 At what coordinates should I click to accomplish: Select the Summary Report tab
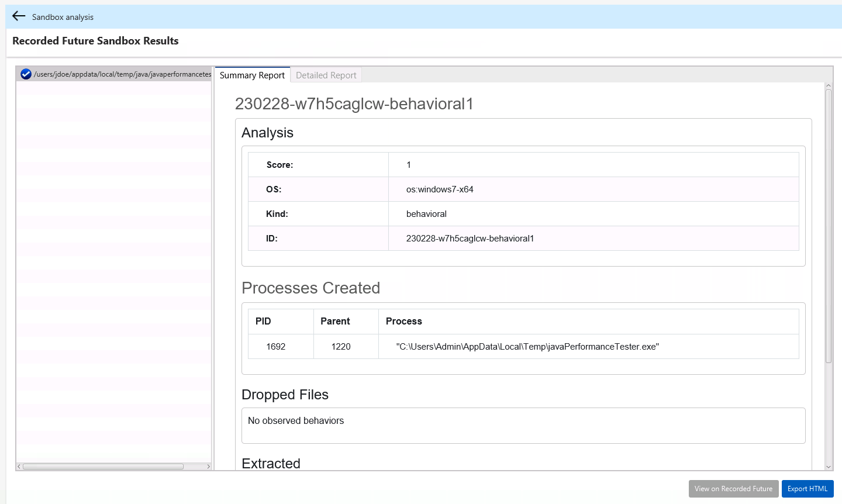252,75
